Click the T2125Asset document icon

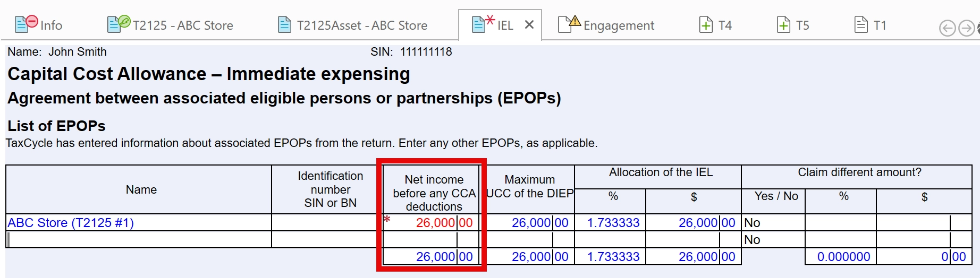tap(285, 24)
